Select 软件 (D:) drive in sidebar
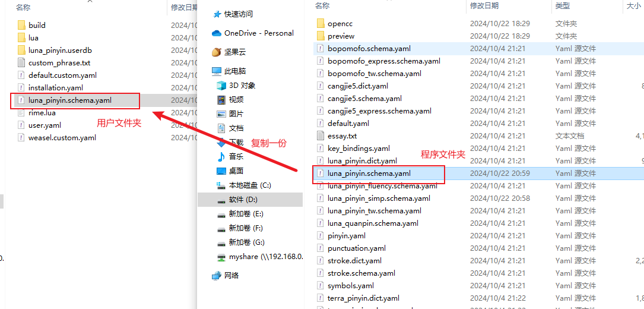 point(243,200)
